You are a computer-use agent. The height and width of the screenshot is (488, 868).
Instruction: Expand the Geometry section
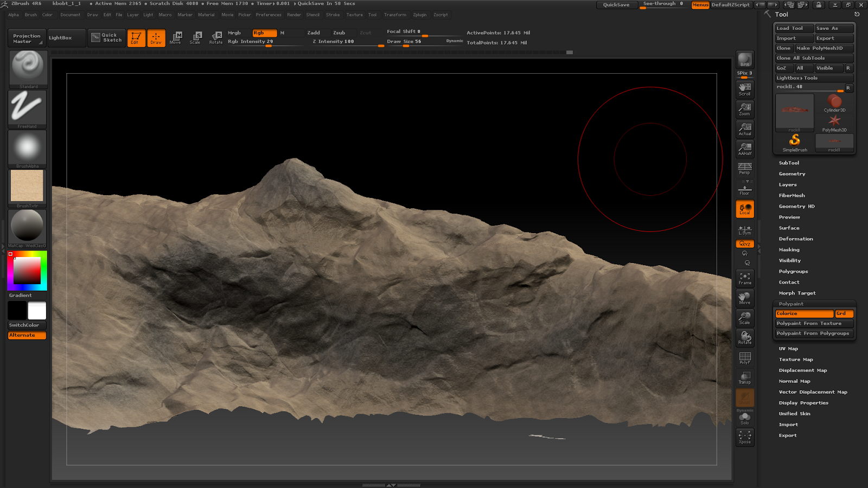tap(792, 174)
